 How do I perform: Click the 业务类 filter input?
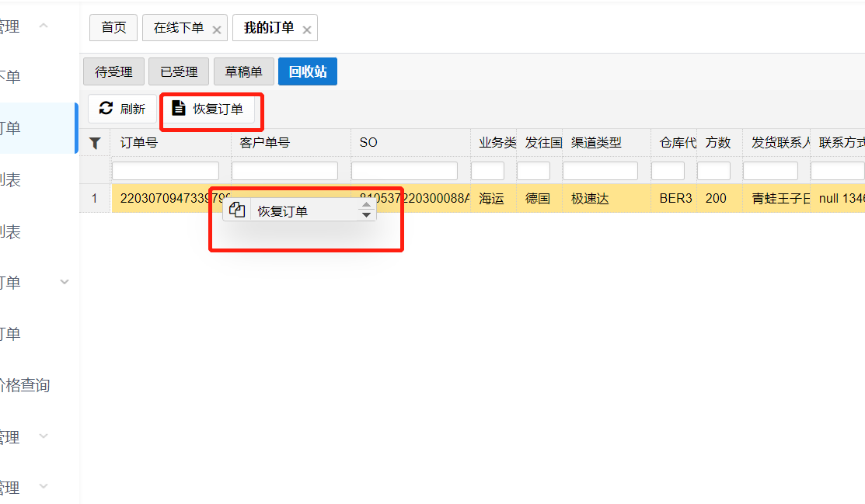click(x=487, y=171)
